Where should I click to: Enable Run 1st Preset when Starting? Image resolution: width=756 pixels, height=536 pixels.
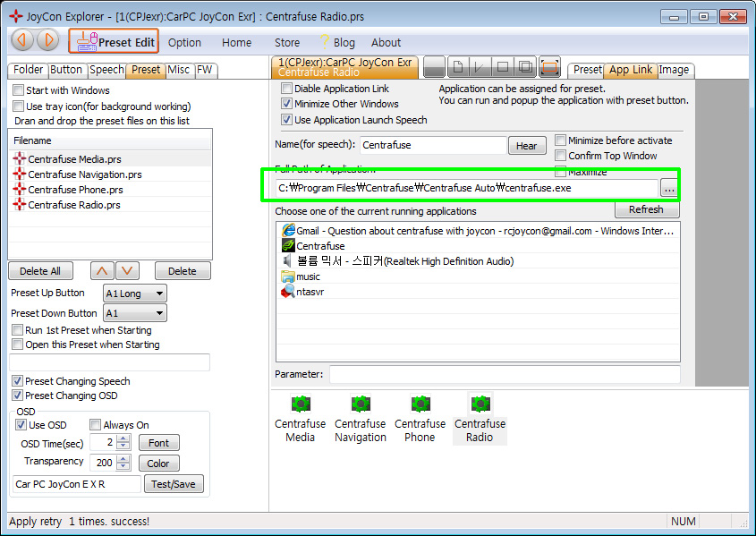(17, 330)
